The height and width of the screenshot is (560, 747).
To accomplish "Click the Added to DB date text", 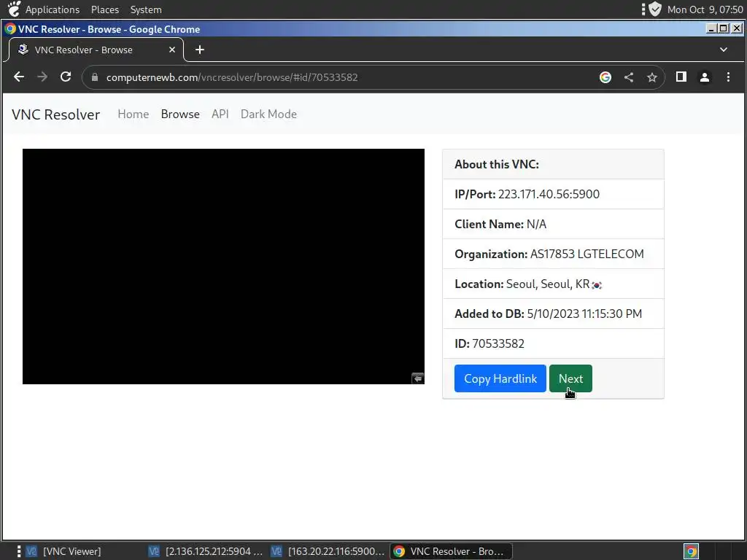I will (584, 314).
